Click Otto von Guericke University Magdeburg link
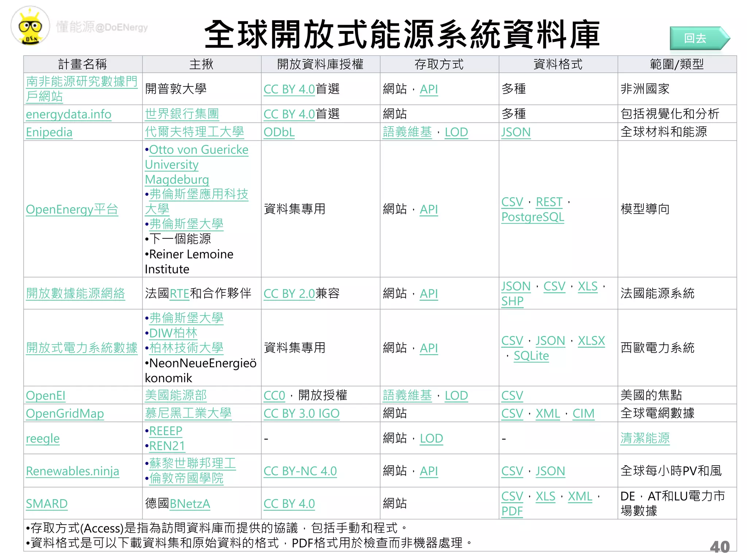The height and width of the screenshot is (560, 747). pyautogui.click(x=197, y=164)
